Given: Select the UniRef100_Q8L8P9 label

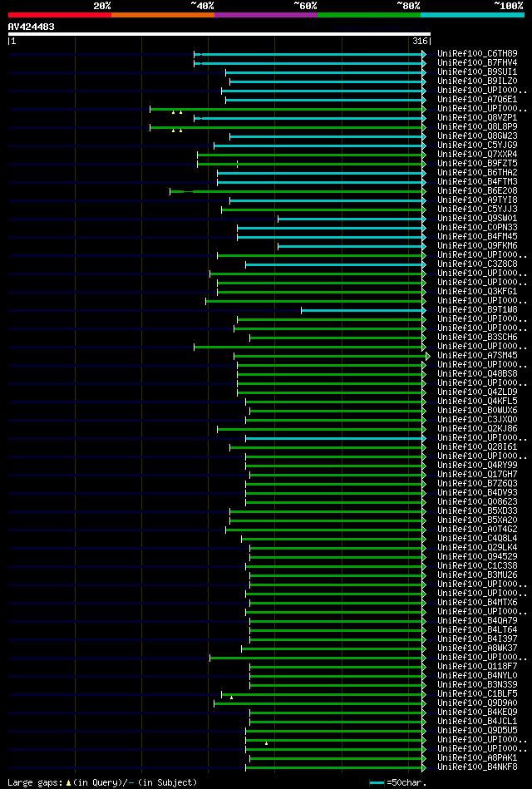Looking at the screenshot, I should pyautogui.click(x=477, y=127).
